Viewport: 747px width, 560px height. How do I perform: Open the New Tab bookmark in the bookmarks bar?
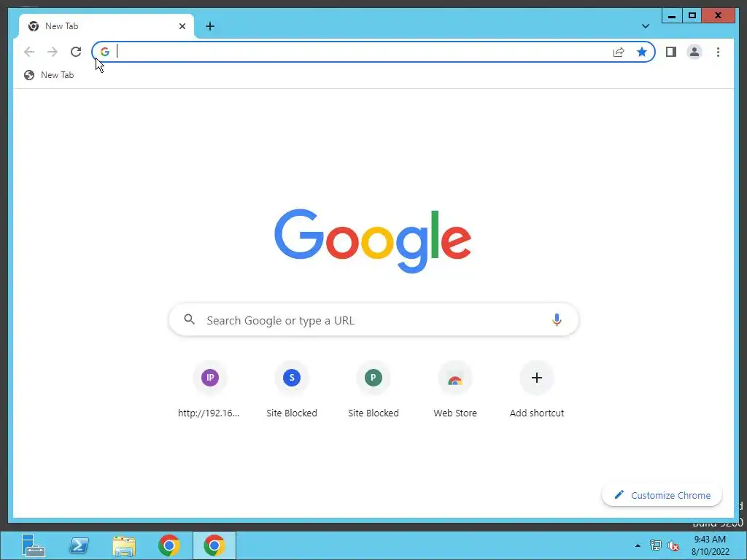point(49,75)
